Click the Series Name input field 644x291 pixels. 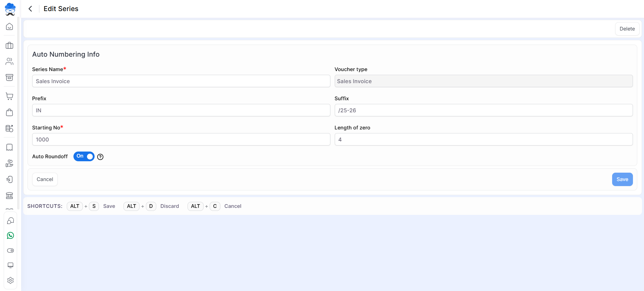[x=181, y=81]
